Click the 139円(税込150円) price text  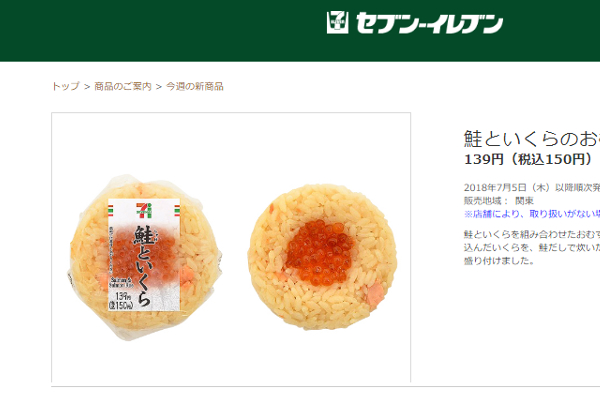coord(528,159)
